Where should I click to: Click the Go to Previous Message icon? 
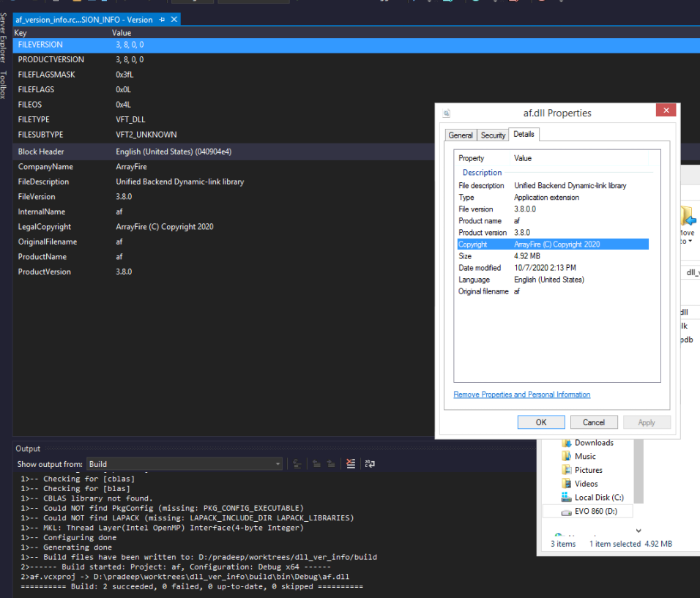[x=316, y=464]
